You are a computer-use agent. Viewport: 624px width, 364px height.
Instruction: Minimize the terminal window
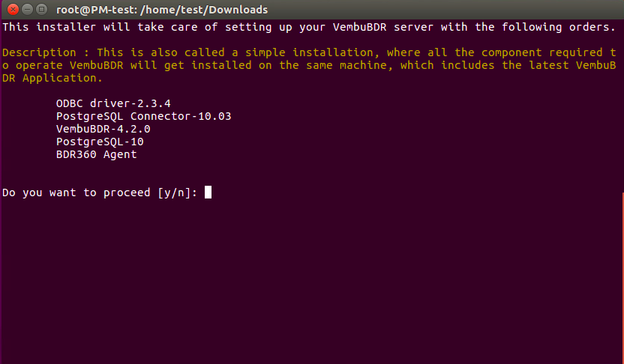(27, 9)
